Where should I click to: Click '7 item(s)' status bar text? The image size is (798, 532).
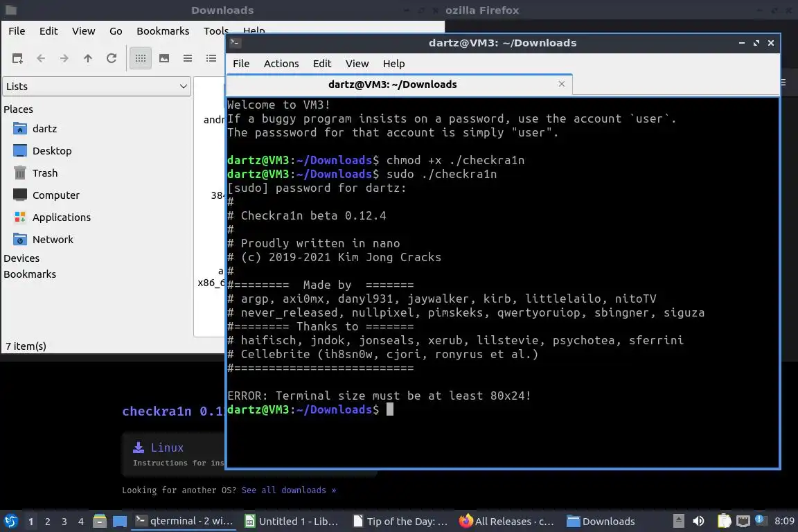pos(26,346)
